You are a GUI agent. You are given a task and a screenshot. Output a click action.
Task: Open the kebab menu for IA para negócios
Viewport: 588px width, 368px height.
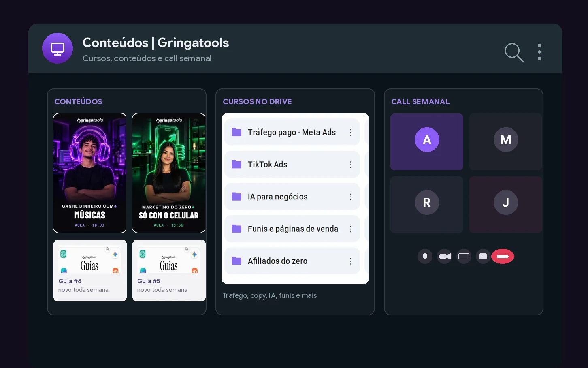tap(350, 197)
